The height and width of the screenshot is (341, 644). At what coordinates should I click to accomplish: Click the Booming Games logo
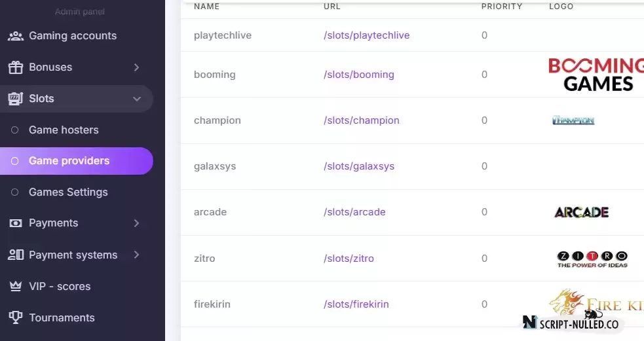(x=596, y=75)
